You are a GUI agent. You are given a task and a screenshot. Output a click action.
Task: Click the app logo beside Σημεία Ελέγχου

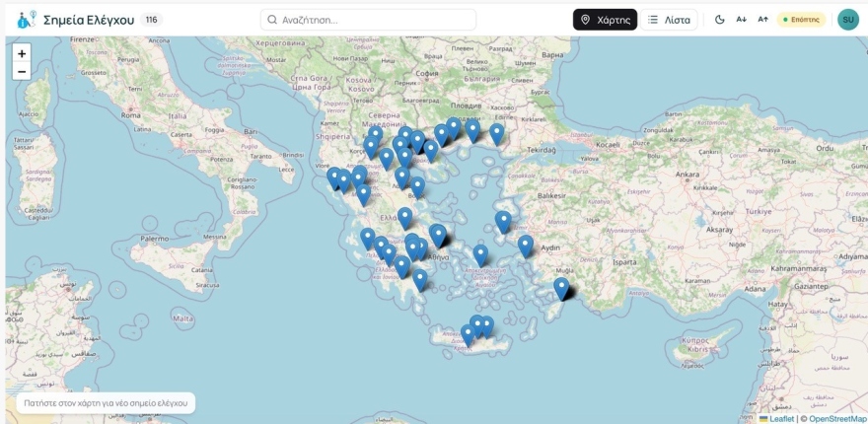[x=27, y=20]
